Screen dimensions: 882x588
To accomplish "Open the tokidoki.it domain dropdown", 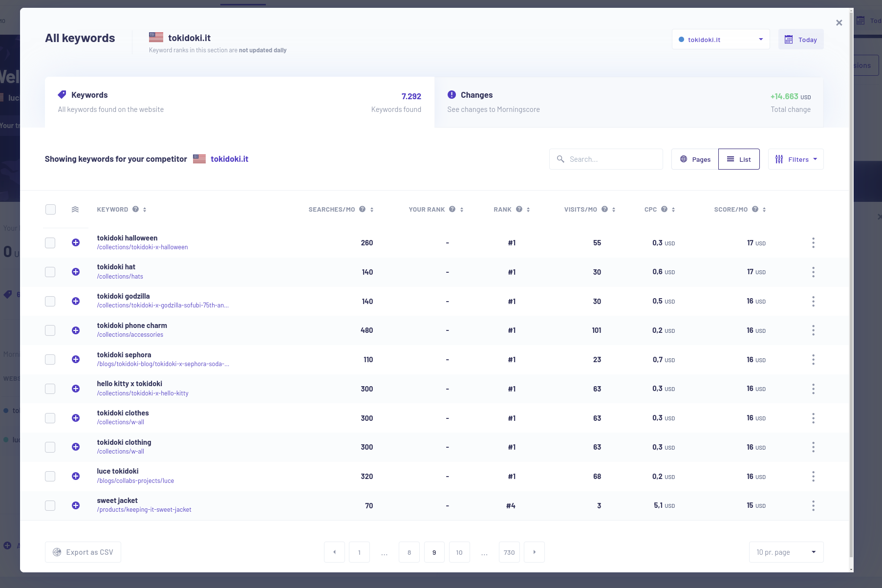I will 721,39.
